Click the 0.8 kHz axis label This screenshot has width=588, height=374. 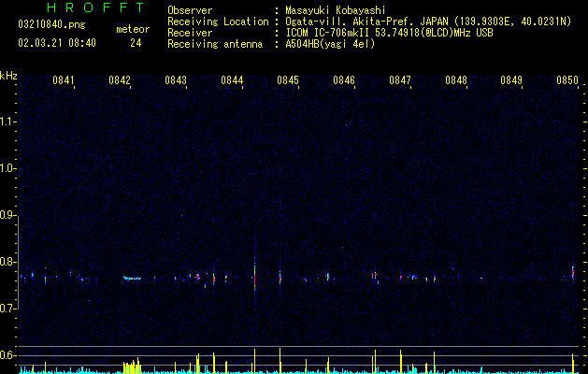pyautogui.click(x=7, y=262)
